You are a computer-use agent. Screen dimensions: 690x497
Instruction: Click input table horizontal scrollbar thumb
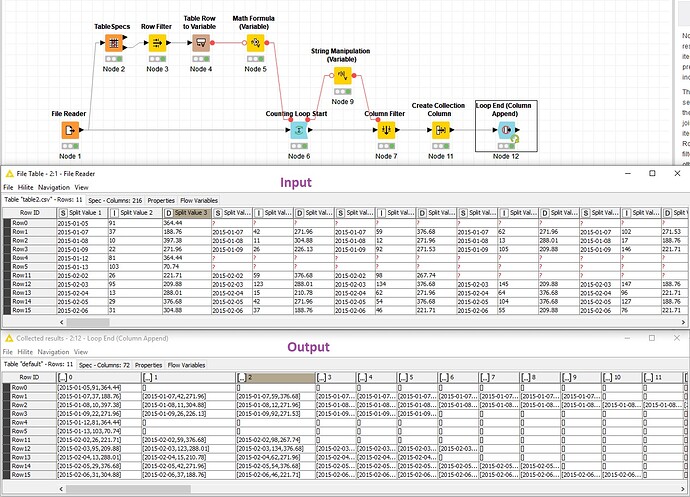click(x=88, y=322)
